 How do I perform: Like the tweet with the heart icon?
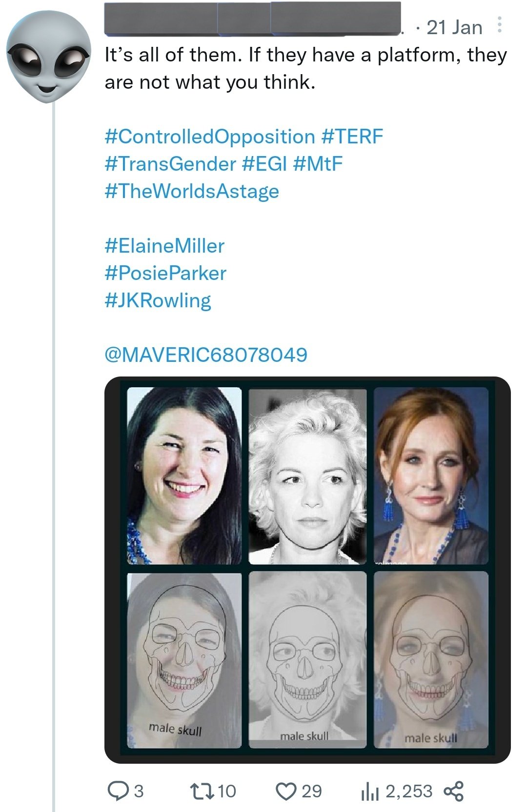click(285, 791)
